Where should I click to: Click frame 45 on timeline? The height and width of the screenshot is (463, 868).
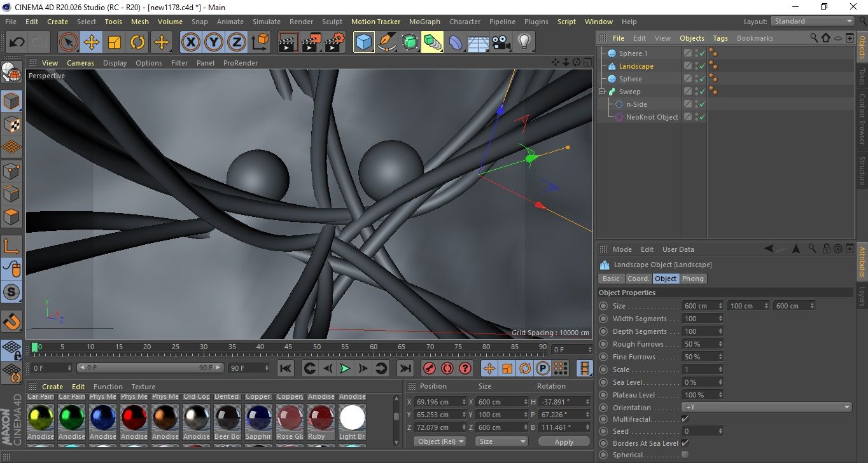(x=288, y=347)
